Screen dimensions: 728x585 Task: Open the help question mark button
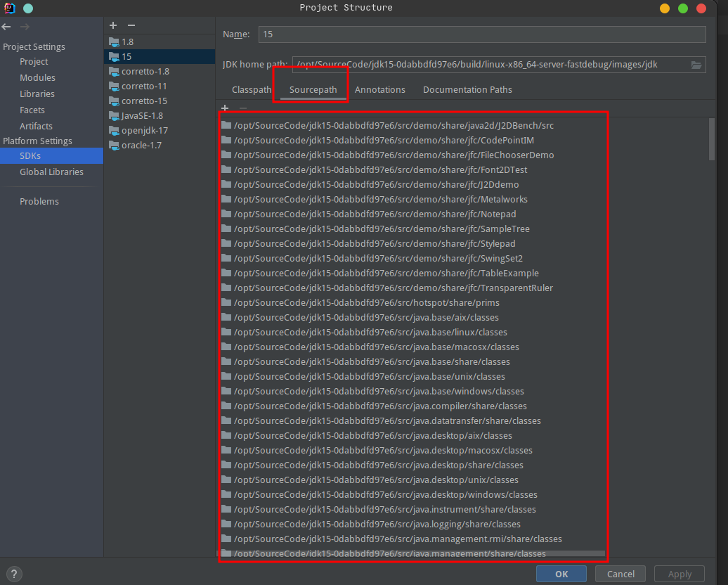coord(14,574)
